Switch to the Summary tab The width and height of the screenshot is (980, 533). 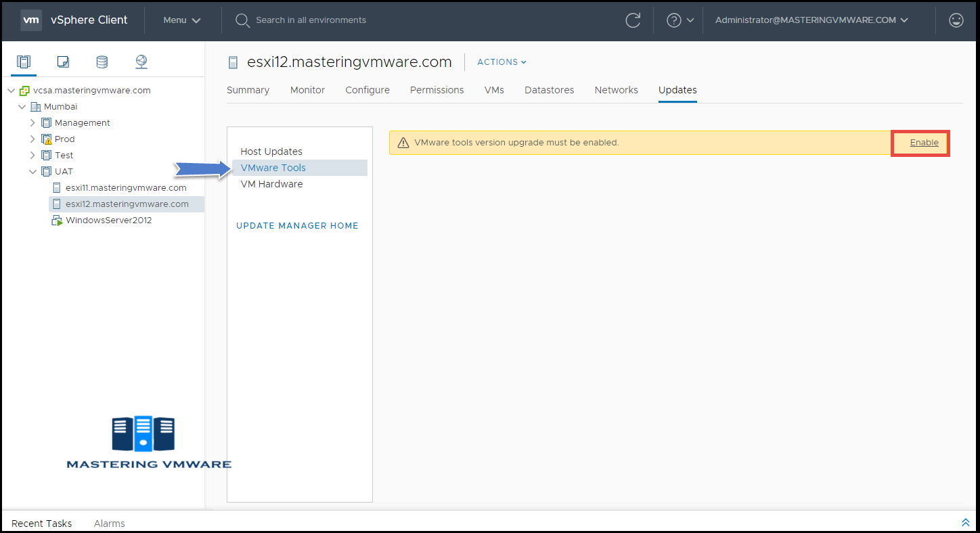(248, 90)
